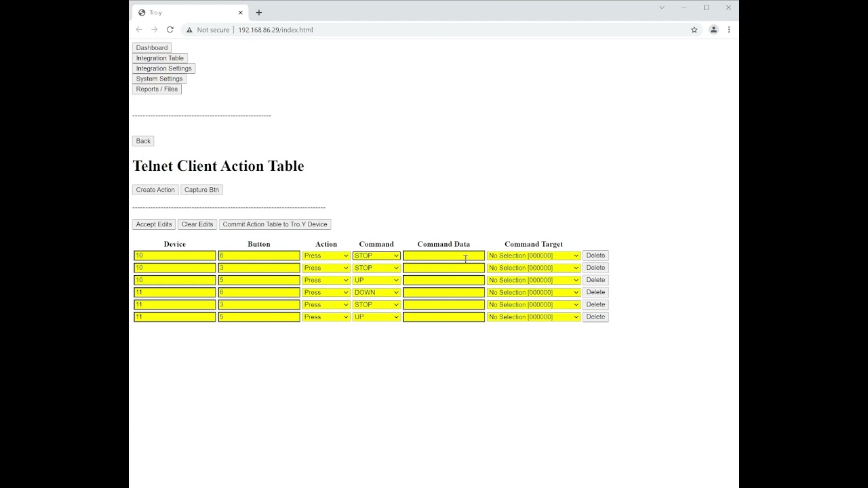Open Reports / Files
868x488 pixels.
[x=157, y=89]
